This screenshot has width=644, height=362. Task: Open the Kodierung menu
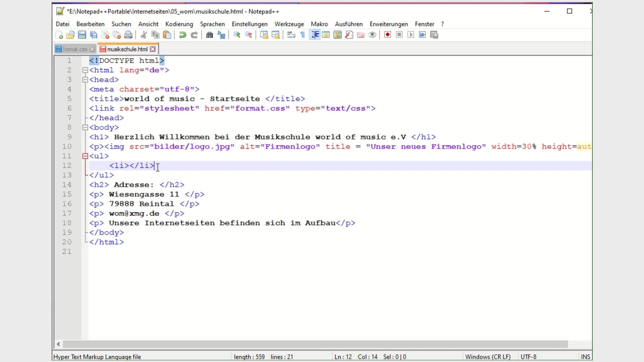[x=179, y=24]
